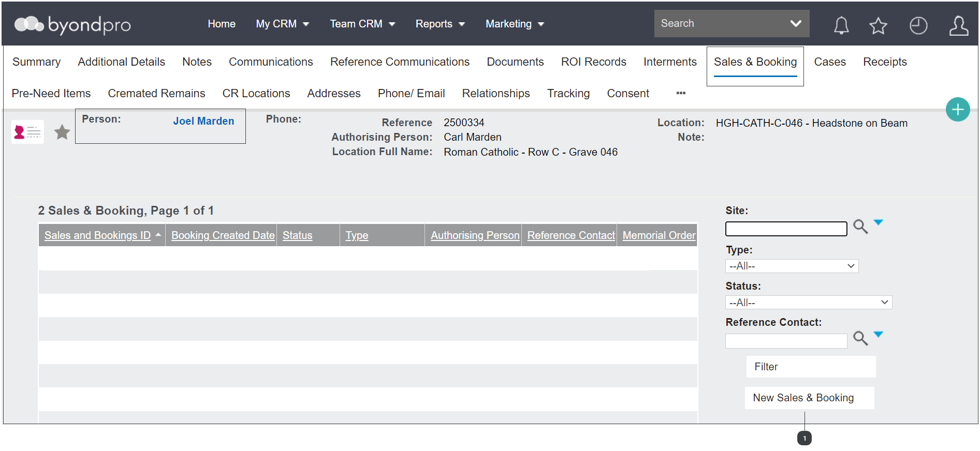Expand the Search box dropdown chevron
980x451 pixels.
coord(796,23)
